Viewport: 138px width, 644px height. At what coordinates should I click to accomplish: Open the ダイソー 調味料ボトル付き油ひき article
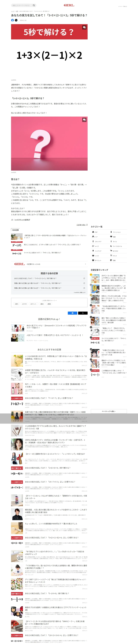tap(49, 500)
